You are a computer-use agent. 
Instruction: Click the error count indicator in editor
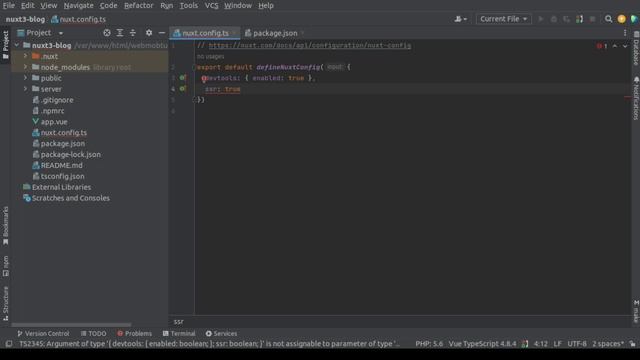tap(602, 46)
